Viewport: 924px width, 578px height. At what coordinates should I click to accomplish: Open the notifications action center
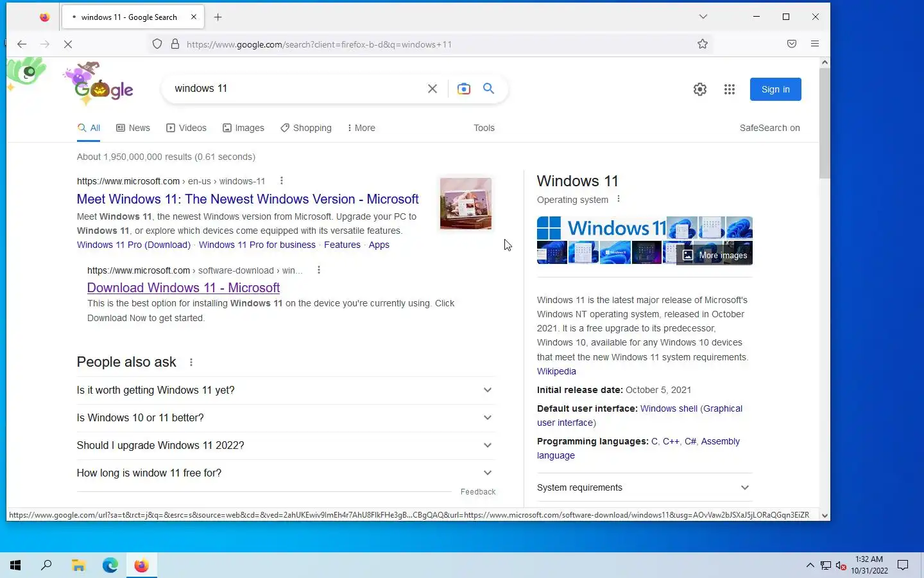pos(903,565)
